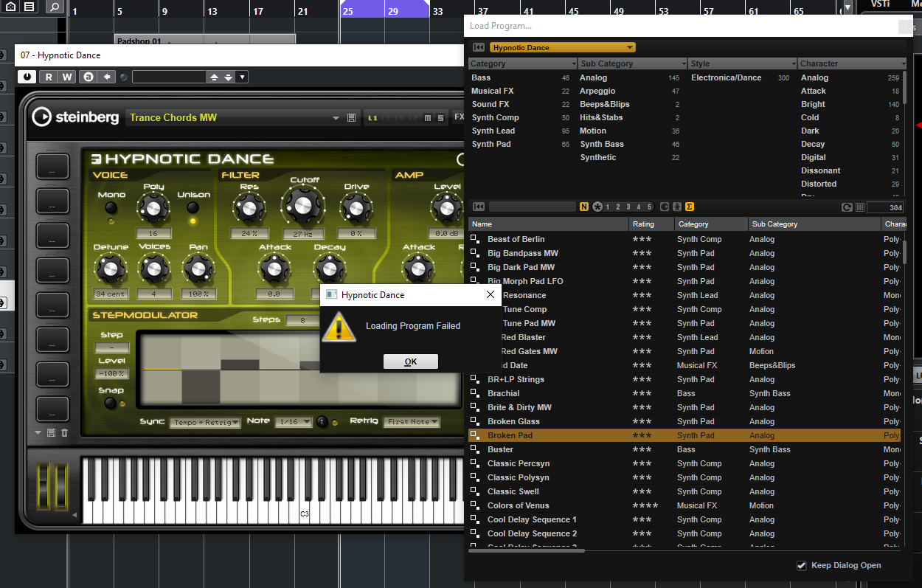Click the results search text field
This screenshot has height=588, width=922.
tap(532, 207)
